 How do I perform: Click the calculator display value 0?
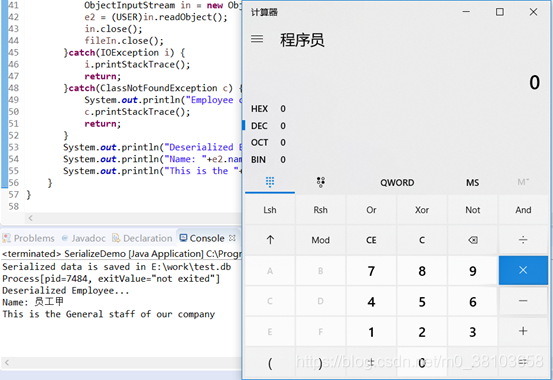[534, 82]
